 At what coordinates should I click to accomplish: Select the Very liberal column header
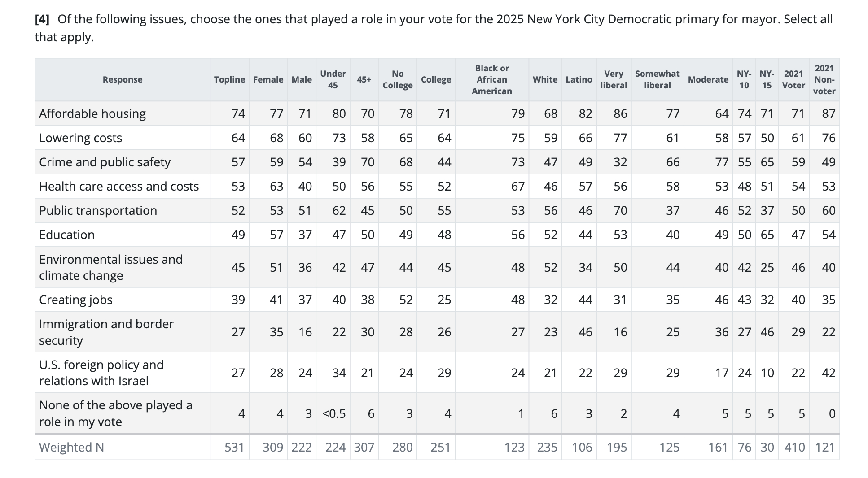coord(613,79)
